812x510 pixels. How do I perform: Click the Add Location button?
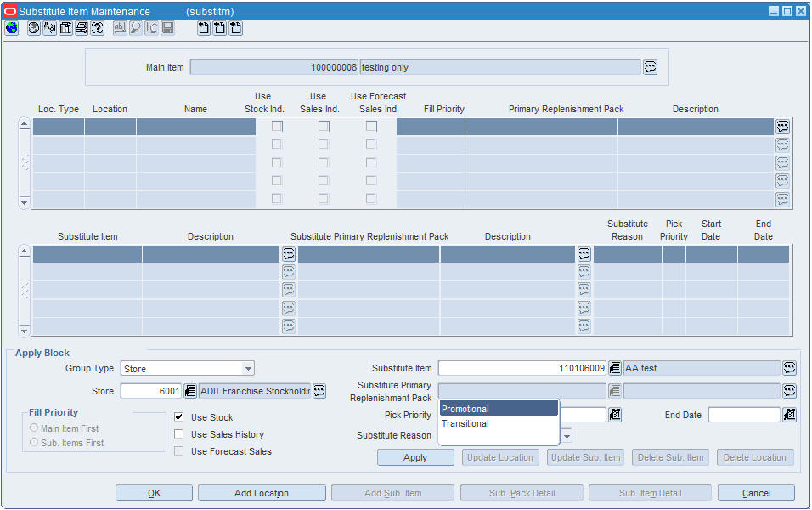[262, 493]
